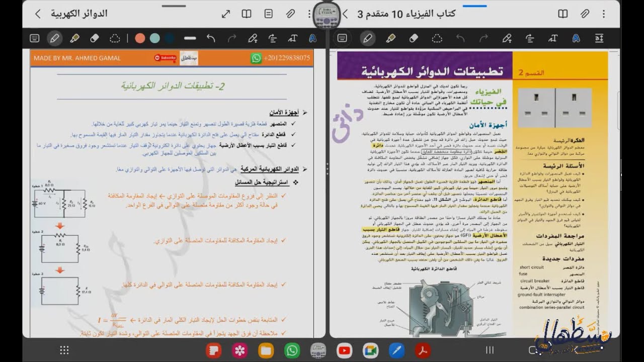Open Gallery app from taskbar
The height and width of the screenshot is (362, 644).
239,350
